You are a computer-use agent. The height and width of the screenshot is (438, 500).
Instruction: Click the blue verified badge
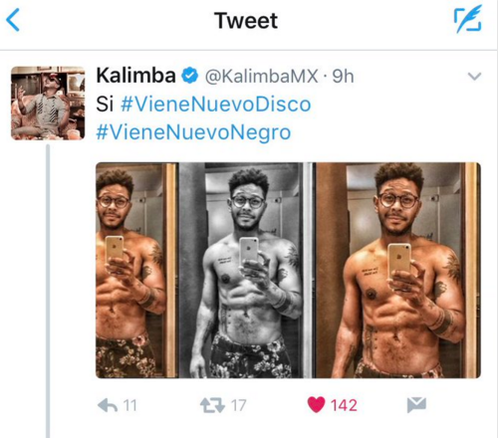[x=190, y=76]
